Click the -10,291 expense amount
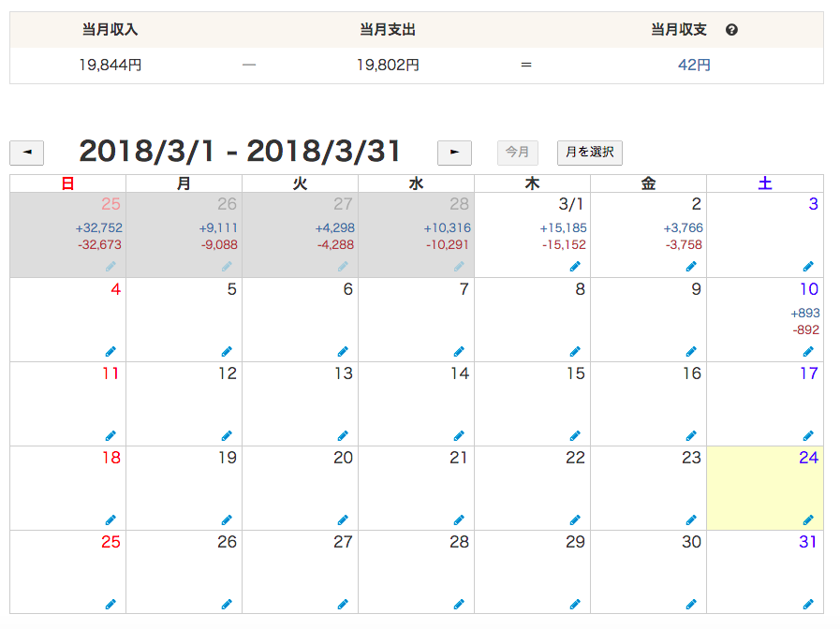 pos(448,245)
